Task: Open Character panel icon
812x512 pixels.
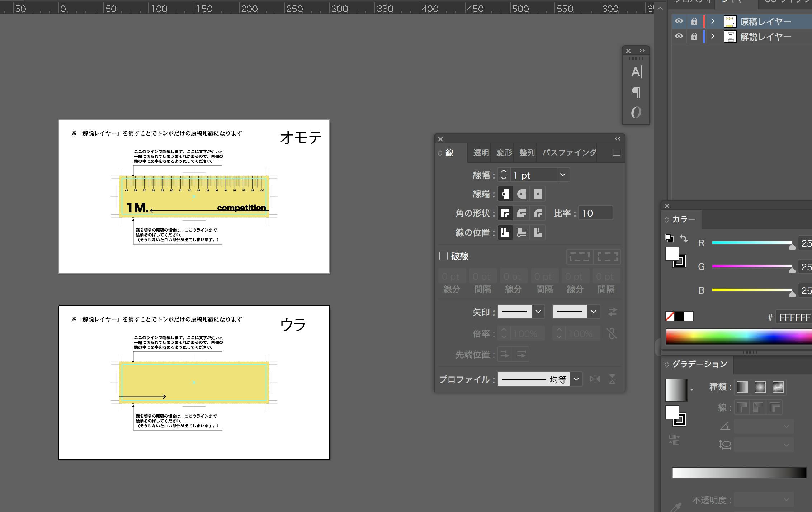Action: point(636,72)
